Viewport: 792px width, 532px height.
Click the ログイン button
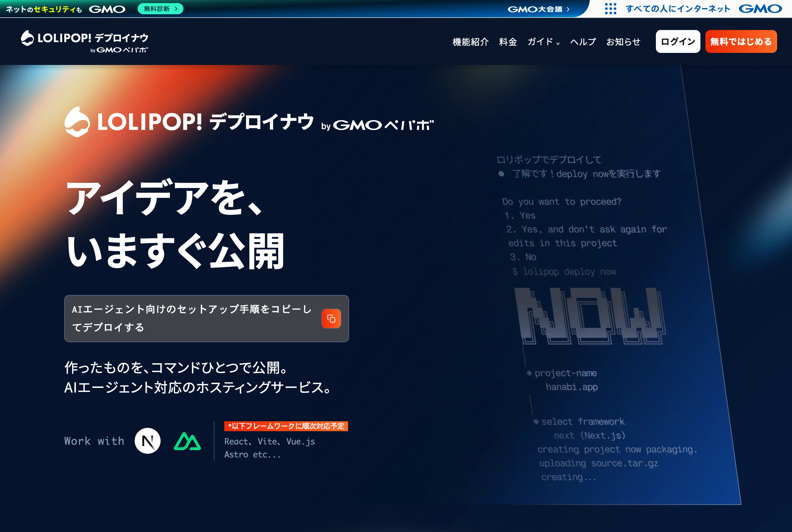click(x=678, y=41)
